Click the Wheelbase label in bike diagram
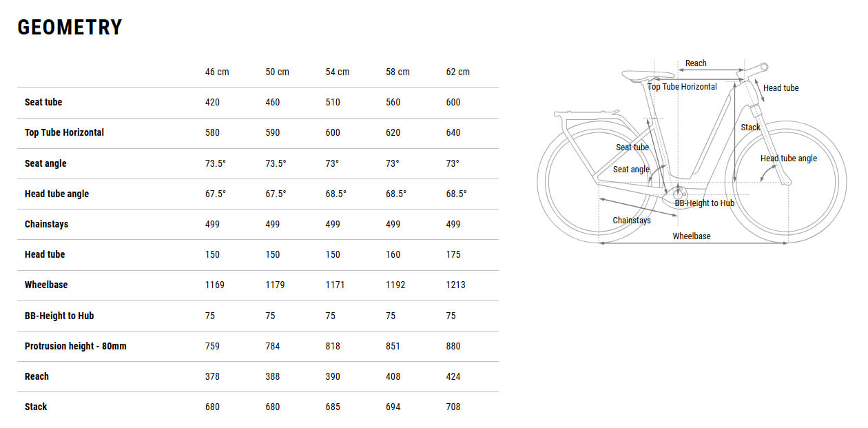The image size is (868, 428). coord(692,236)
